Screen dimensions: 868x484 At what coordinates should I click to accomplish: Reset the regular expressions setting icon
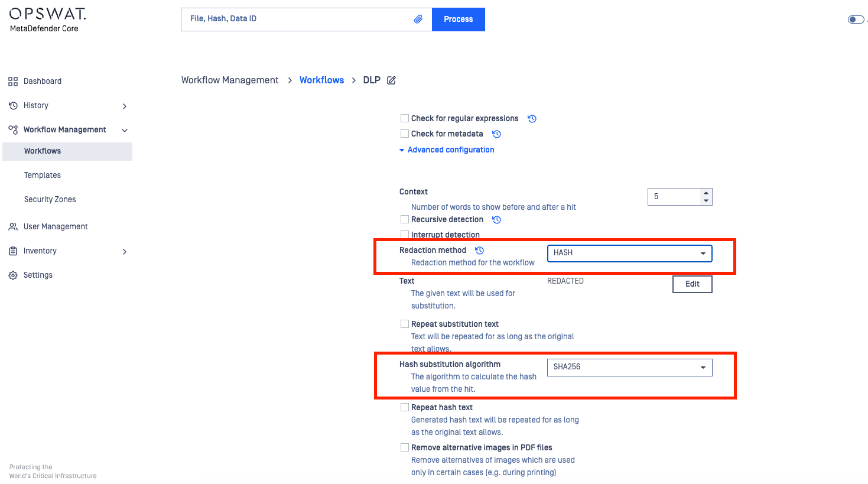click(532, 119)
